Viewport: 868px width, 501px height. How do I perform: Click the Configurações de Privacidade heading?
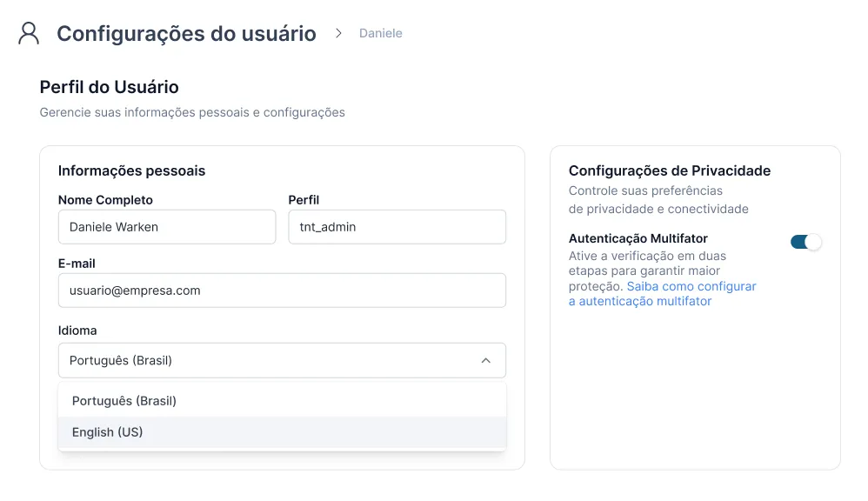point(670,170)
